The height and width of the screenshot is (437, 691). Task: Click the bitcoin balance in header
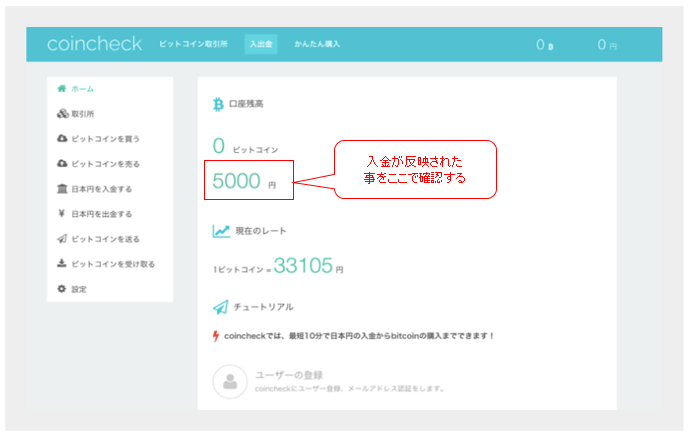point(545,44)
